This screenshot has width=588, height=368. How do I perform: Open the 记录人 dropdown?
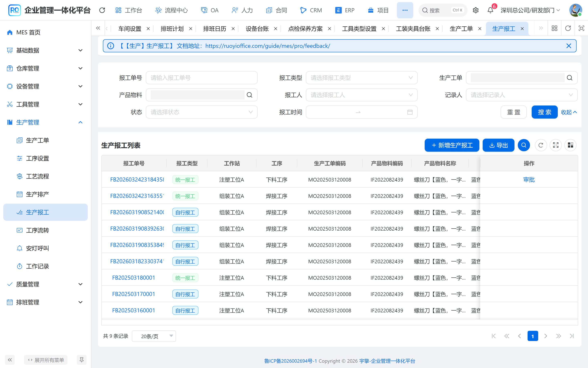522,95
